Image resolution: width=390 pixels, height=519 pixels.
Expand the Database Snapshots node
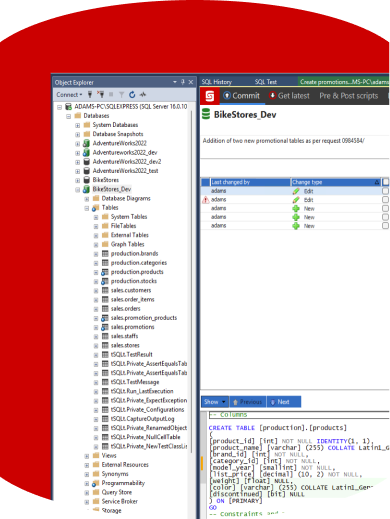pyautogui.click(x=77, y=134)
